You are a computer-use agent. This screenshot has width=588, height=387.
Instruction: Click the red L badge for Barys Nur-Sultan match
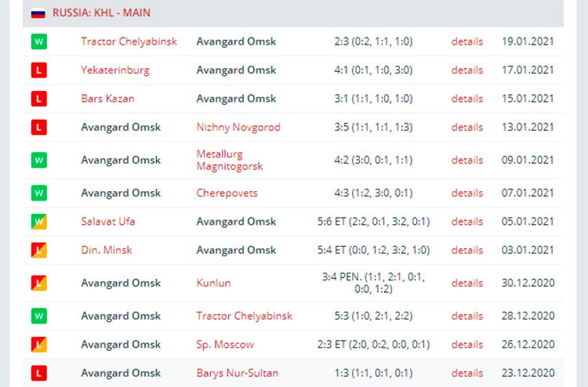pyautogui.click(x=39, y=373)
